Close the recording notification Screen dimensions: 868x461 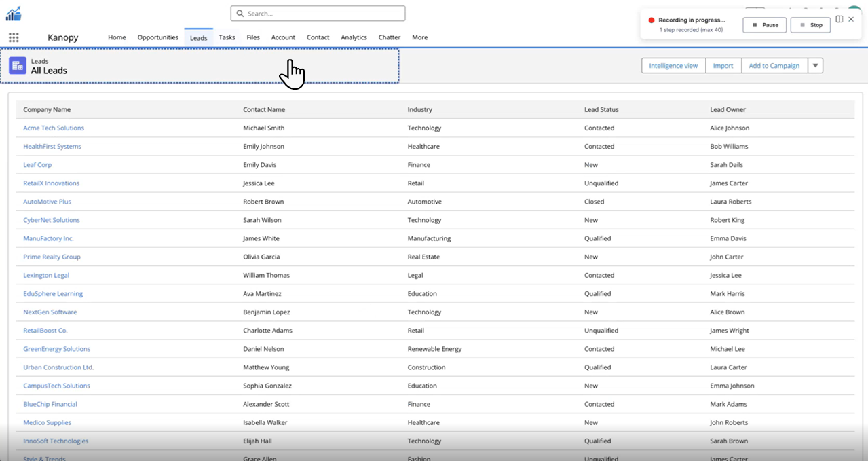[851, 20]
